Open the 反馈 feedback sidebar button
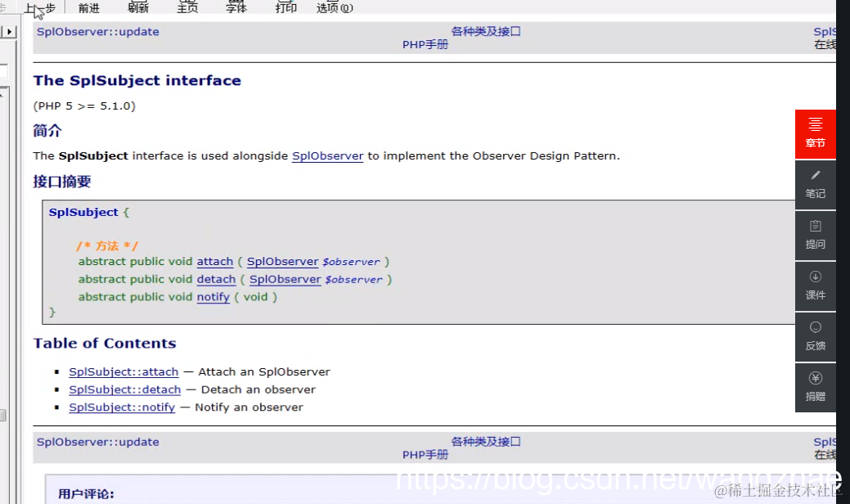 tap(816, 336)
